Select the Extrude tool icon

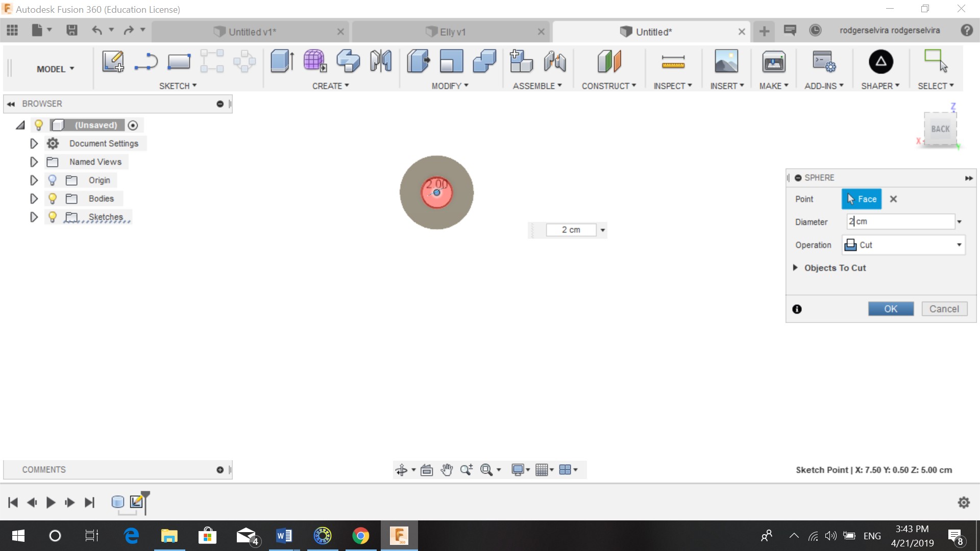coord(281,61)
